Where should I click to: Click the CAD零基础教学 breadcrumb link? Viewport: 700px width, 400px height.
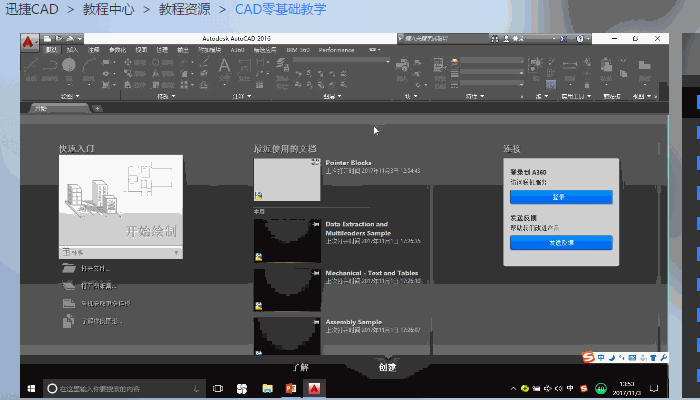(x=280, y=9)
